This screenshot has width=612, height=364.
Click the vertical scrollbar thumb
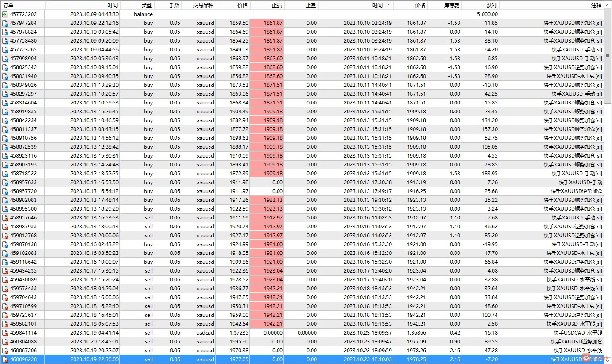608,56
